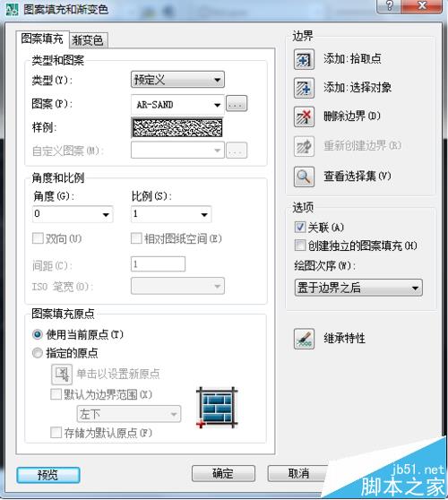
Task: Select the Specified origin (指定的原点) radio button
Action: (38, 353)
